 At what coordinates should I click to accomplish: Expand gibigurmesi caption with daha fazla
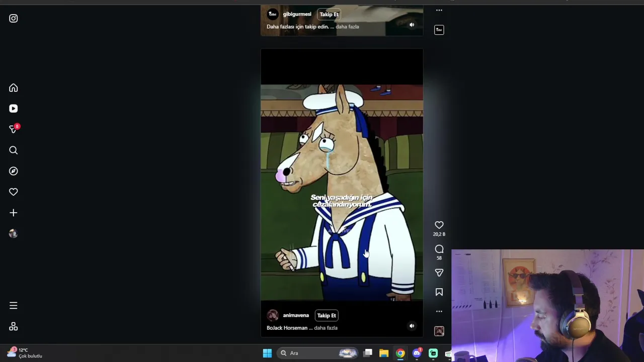[347, 27]
